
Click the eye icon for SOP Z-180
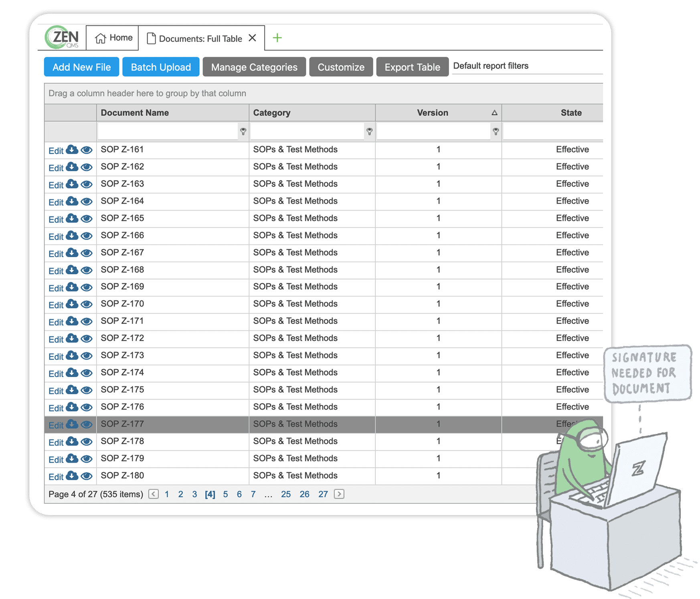(x=87, y=476)
